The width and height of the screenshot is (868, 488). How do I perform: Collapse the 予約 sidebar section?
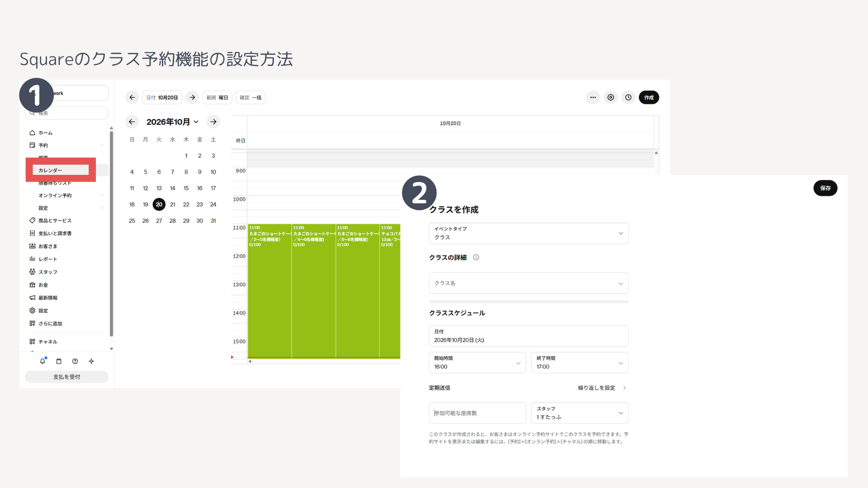coord(102,145)
